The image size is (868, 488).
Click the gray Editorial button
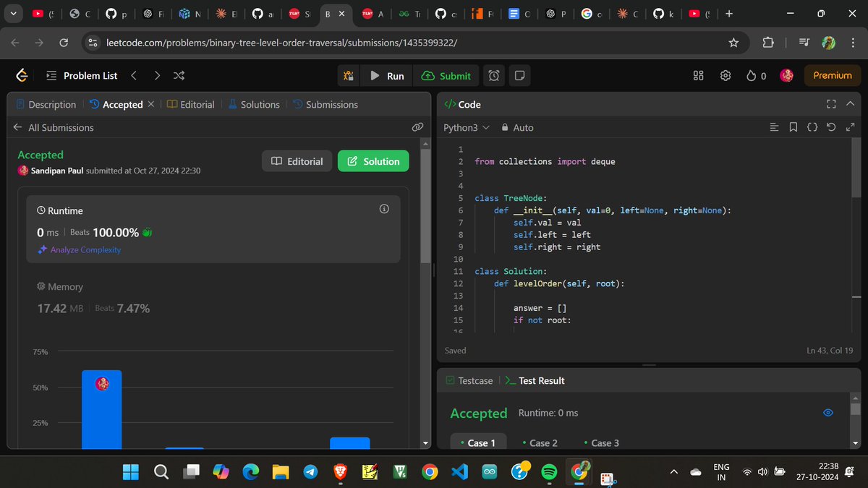click(x=297, y=161)
